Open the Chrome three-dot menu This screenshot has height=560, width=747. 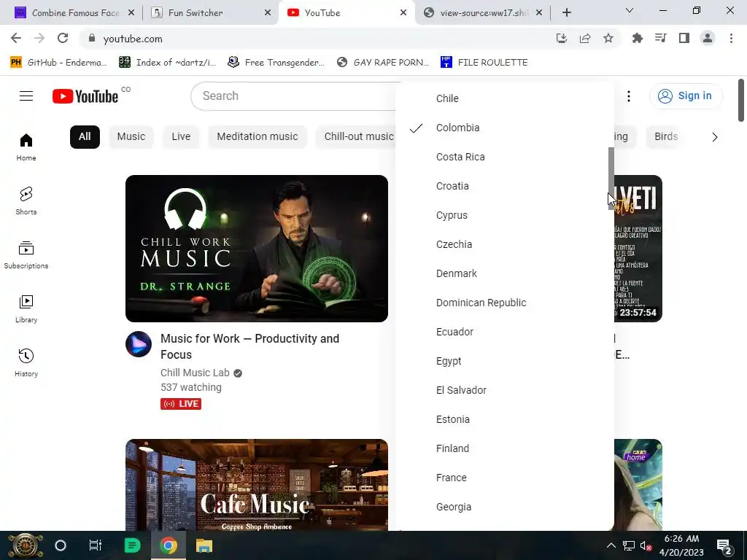(731, 39)
